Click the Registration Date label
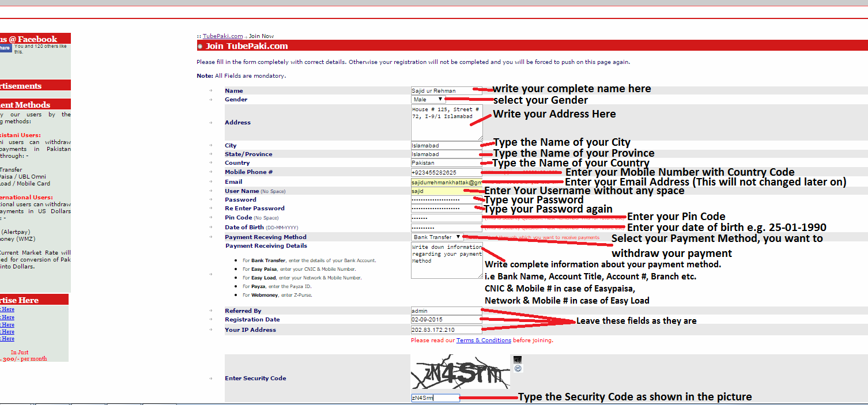 [252, 320]
